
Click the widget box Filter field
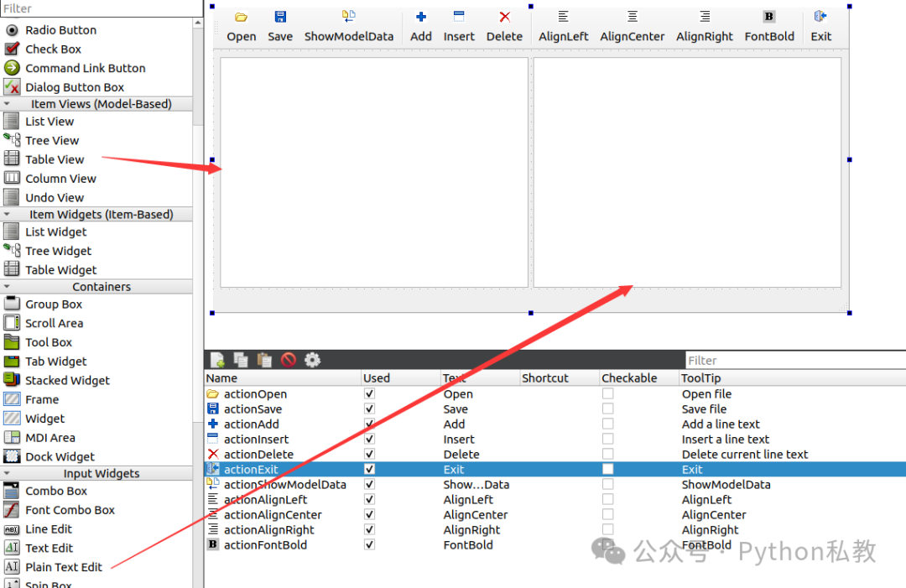coord(102,8)
